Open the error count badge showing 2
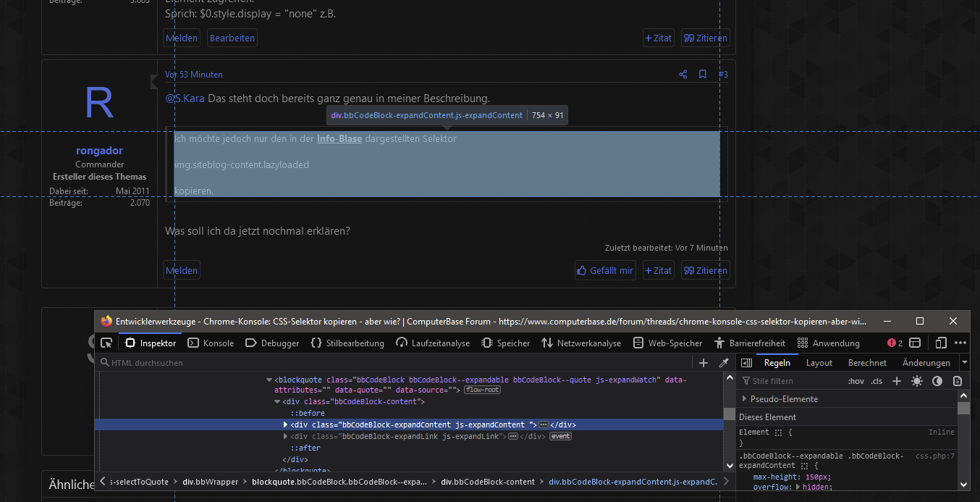Viewport: 980px width, 502px height. (x=895, y=343)
